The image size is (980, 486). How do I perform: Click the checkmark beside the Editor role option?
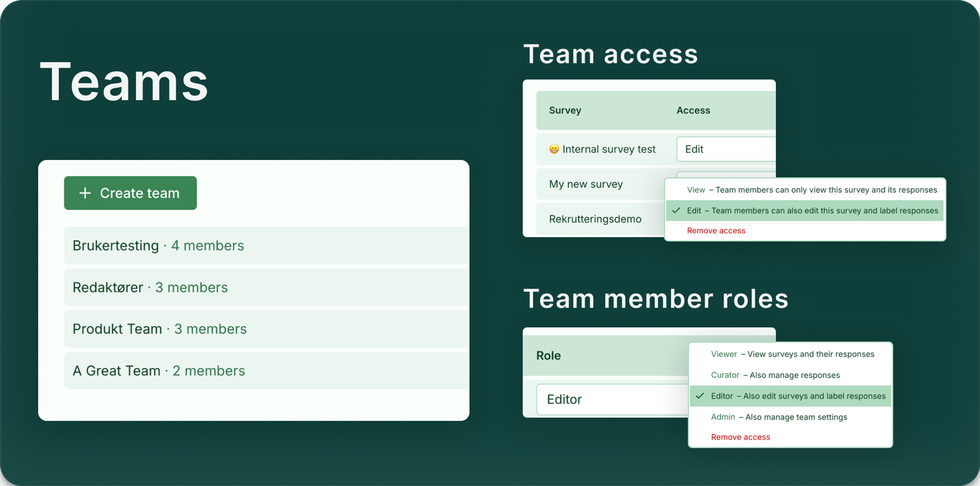point(700,396)
